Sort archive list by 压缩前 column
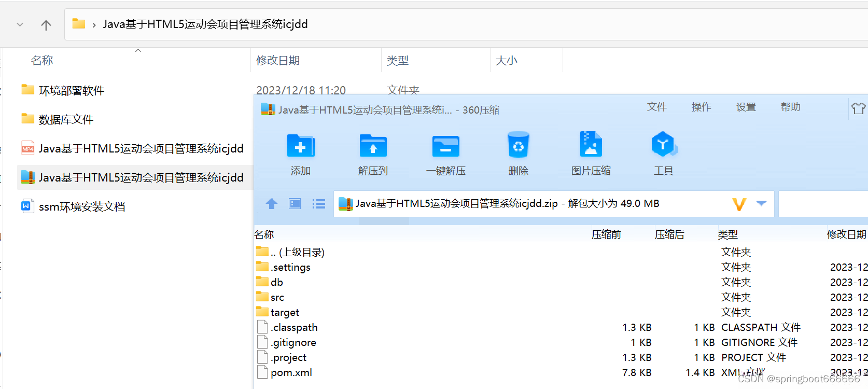This screenshot has width=868, height=389. [606, 234]
